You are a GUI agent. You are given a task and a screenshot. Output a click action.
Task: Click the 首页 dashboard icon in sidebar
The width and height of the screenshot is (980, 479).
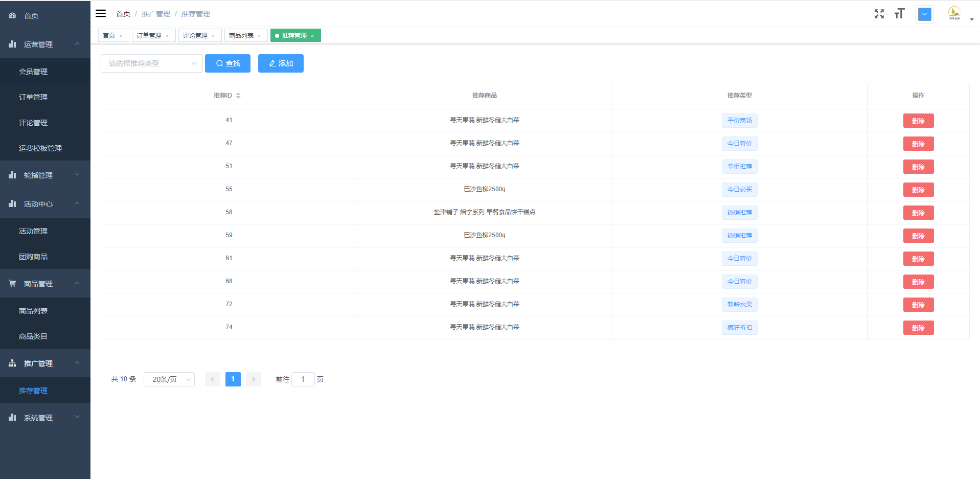coord(12,16)
